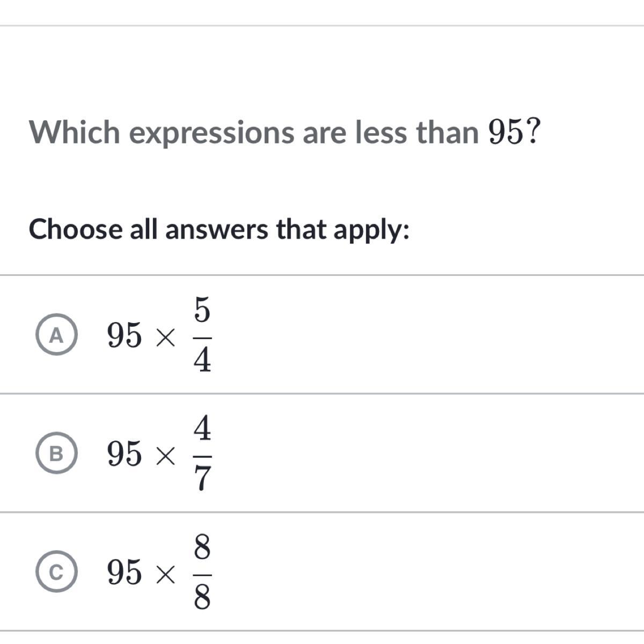Select answer choice C circle
The width and height of the screenshot is (644, 644).
pyautogui.click(x=56, y=572)
